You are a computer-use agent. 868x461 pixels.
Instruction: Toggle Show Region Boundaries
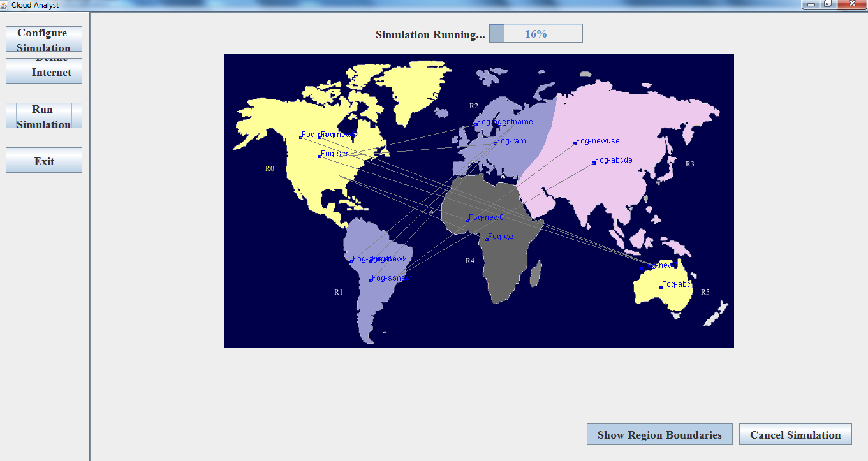pyautogui.click(x=659, y=434)
